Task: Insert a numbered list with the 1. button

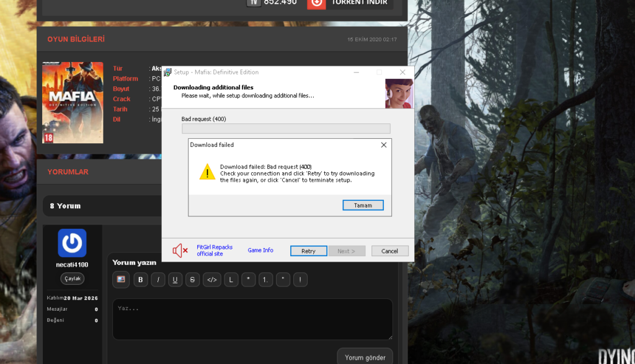Action: click(x=265, y=280)
